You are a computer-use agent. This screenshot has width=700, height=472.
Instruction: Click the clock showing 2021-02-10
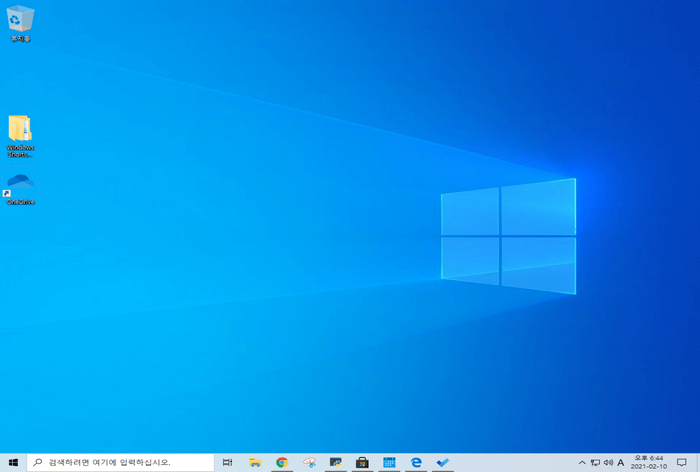649,463
